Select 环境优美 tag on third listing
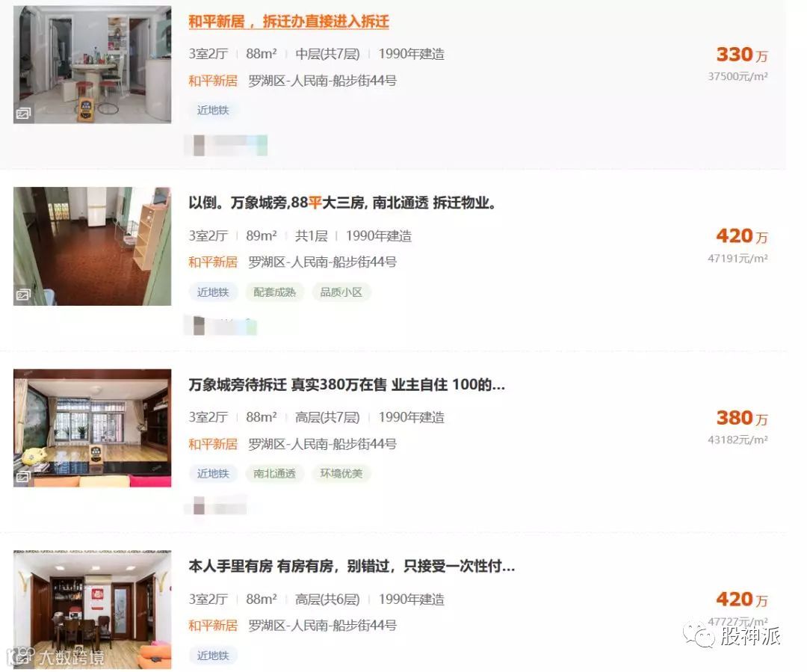Screen dimensions: 807x672 pos(341,474)
